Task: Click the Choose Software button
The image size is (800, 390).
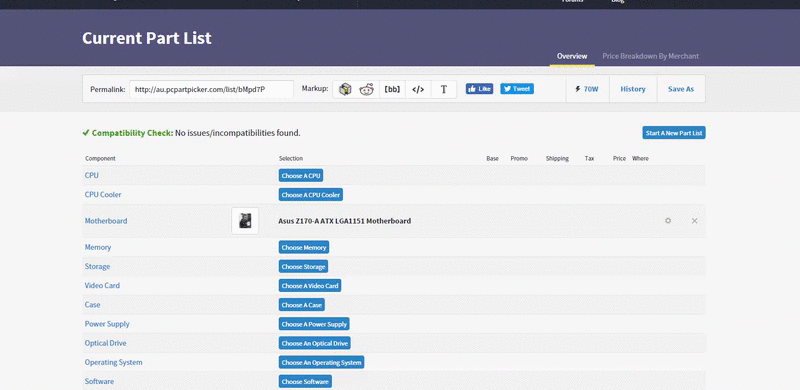Action: [305, 381]
